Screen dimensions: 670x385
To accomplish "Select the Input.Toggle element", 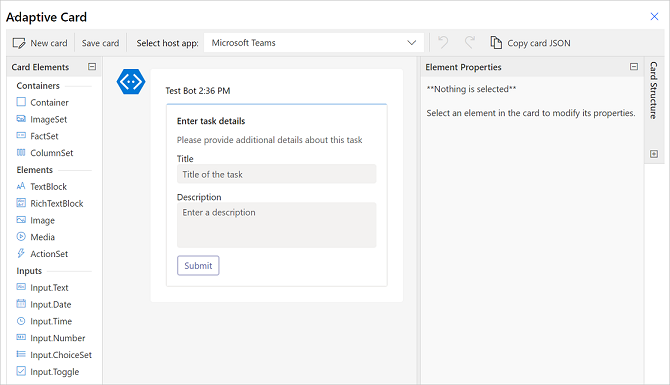I will click(x=48, y=371).
